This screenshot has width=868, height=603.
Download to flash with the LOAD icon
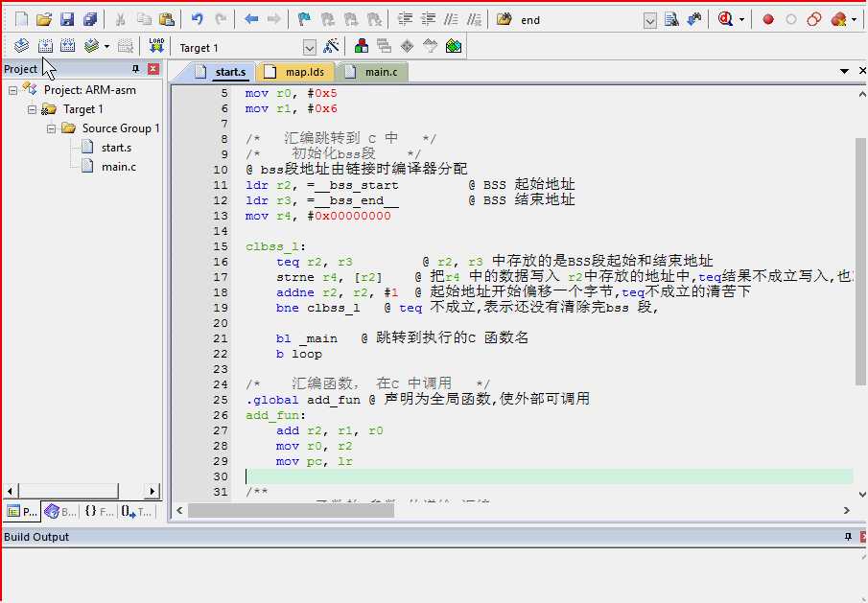tap(156, 46)
